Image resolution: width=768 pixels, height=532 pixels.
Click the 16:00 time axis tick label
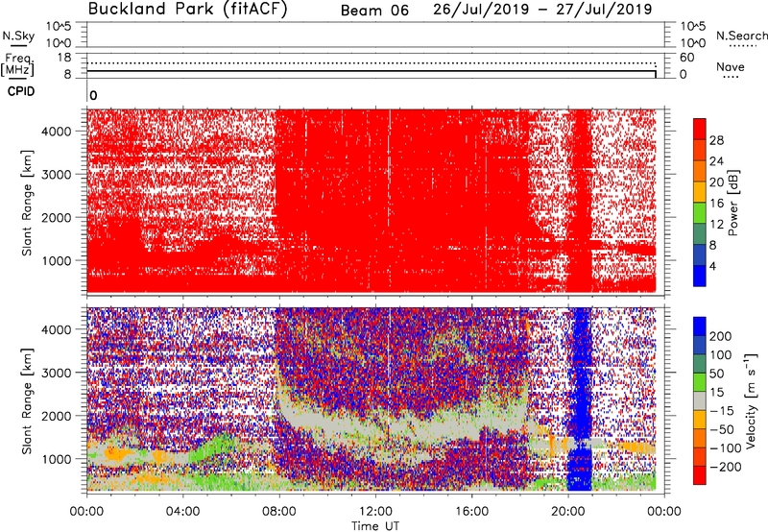pos(471,512)
